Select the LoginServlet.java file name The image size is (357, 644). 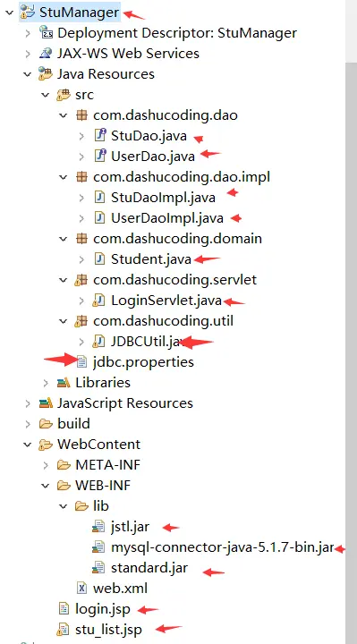pos(166,301)
